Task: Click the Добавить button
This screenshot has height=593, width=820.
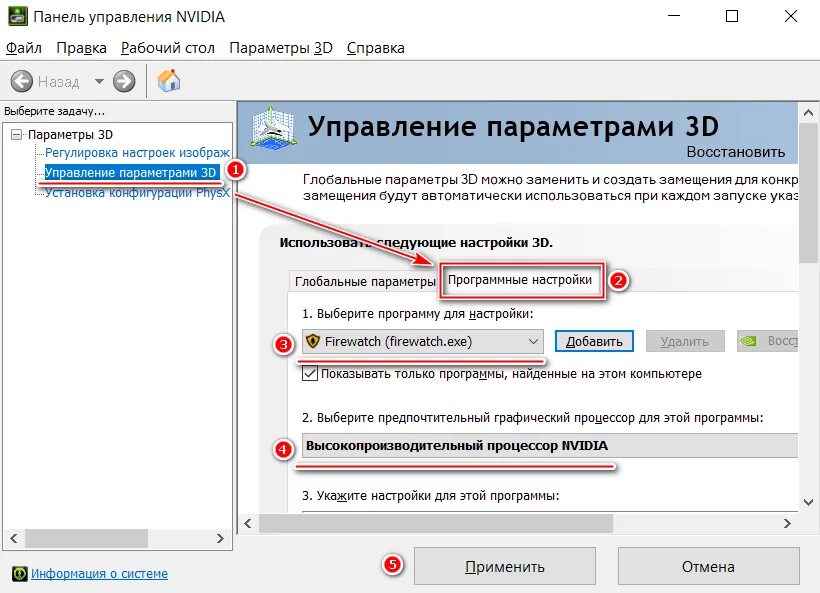Action: point(594,341)
